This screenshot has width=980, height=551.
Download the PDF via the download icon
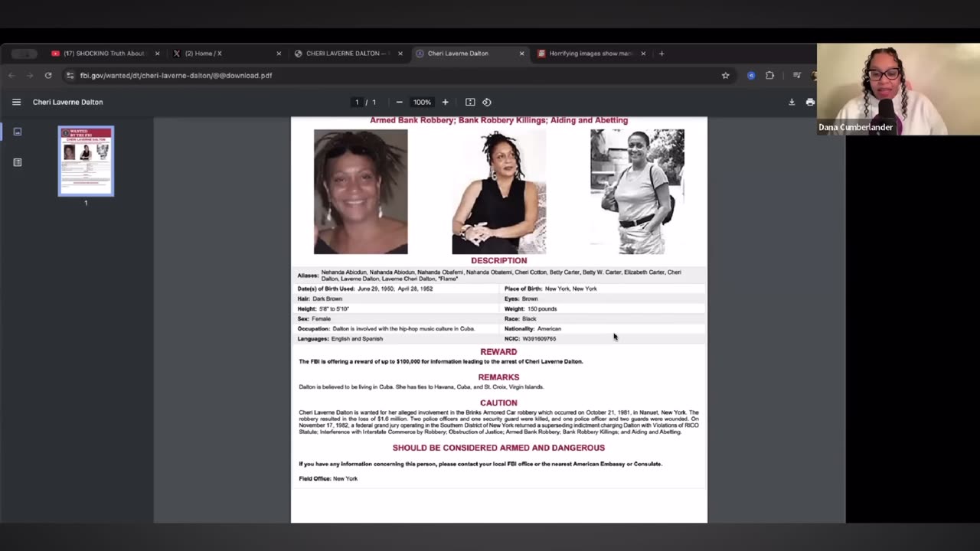[x=792, y=102]
